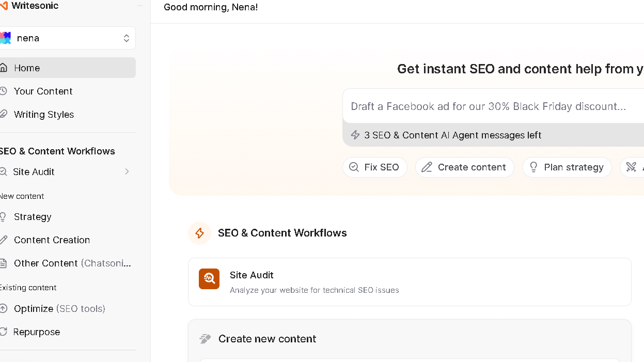Open Other Content (Chatsonic) item
The image size is (644, 362).
68,263
